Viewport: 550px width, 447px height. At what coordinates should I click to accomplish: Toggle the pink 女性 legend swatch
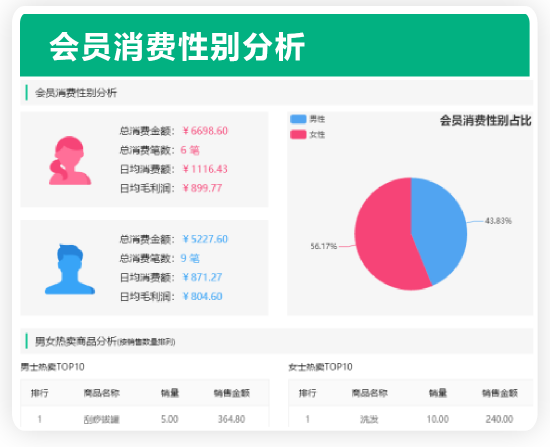(298, 134)
